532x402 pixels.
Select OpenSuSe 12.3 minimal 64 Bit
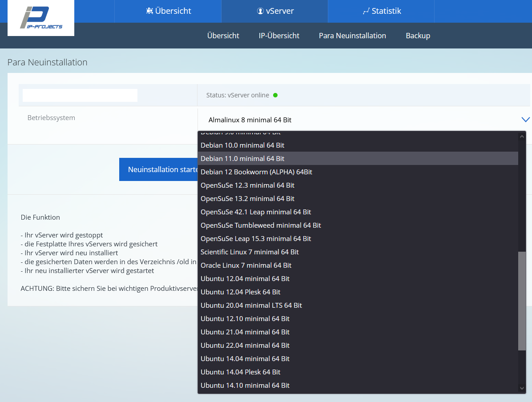358,185
